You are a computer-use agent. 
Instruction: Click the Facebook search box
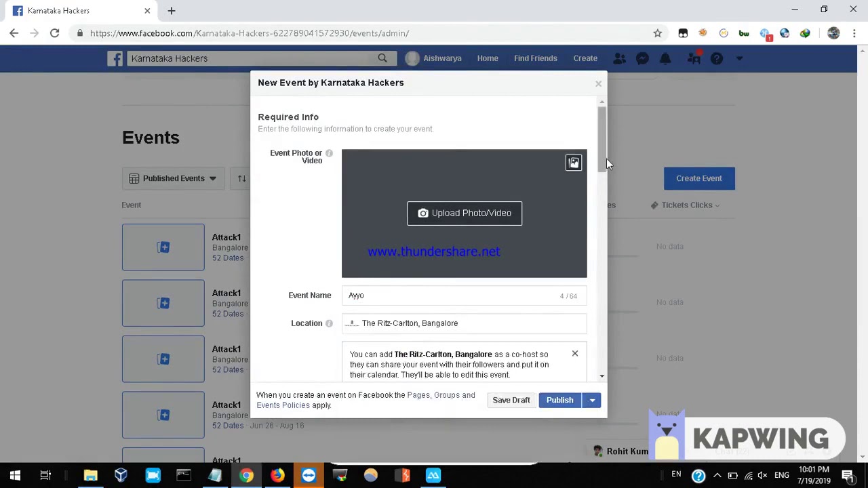coord(251,58)
